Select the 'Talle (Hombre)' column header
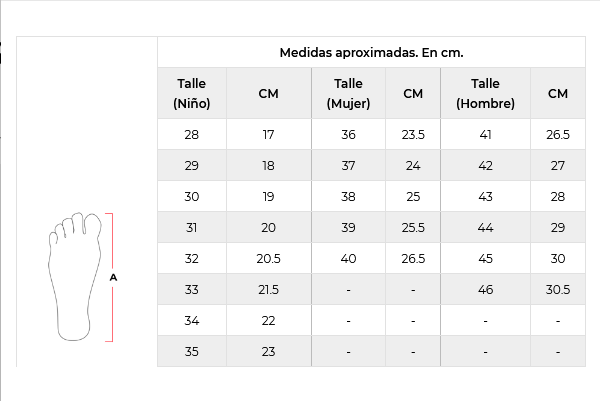 pos(485,93)
